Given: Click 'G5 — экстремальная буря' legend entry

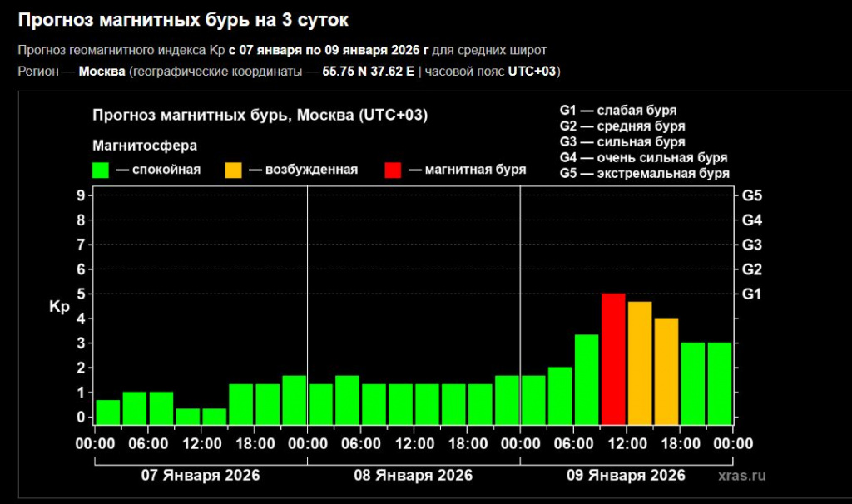Looking at the screenshot, I should coord(644,173).
